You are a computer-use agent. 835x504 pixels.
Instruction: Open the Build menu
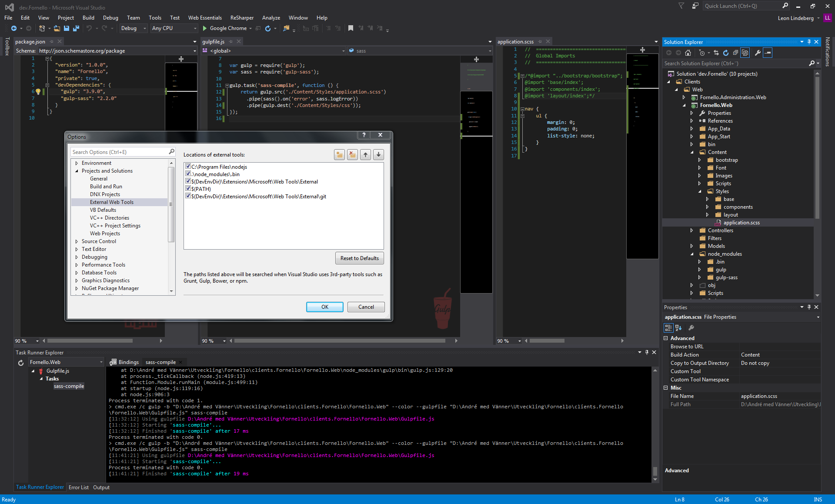(88, 18)
